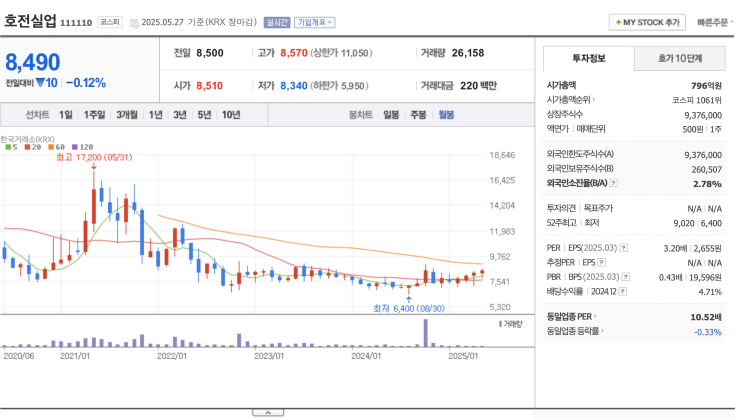Click the 거래량 value 26,158
This screenshot has height=419, width=743.
[x=468, y=53]
